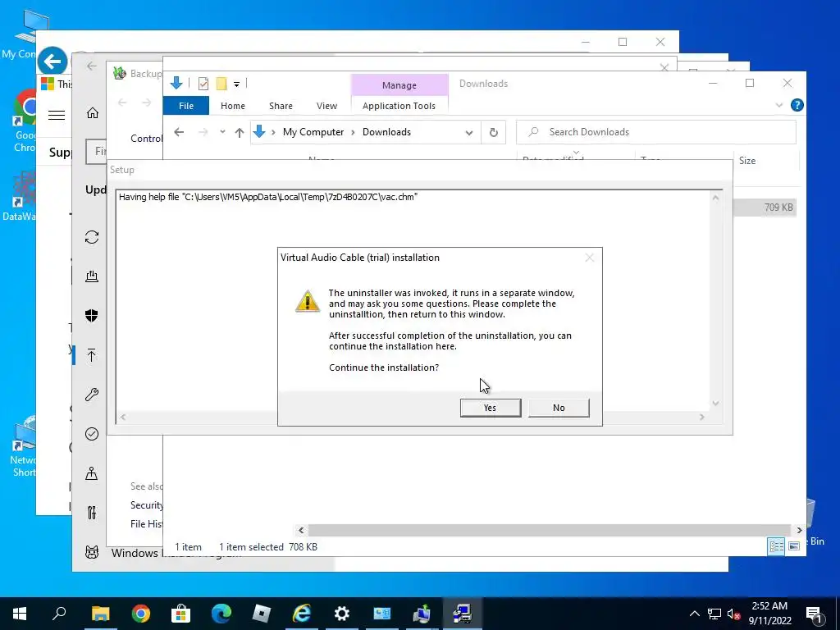Viewport: 840px width, 630px height.
Task: Click Explorer horizontal scrollbar left arrow
Action: pyautogui.click(x=301, y=530)
